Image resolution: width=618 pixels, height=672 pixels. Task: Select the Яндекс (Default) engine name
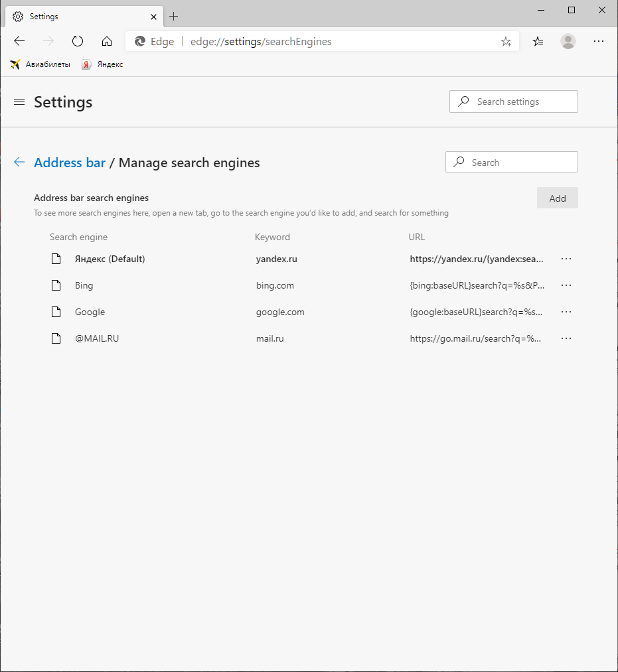(x=110, y=259)
